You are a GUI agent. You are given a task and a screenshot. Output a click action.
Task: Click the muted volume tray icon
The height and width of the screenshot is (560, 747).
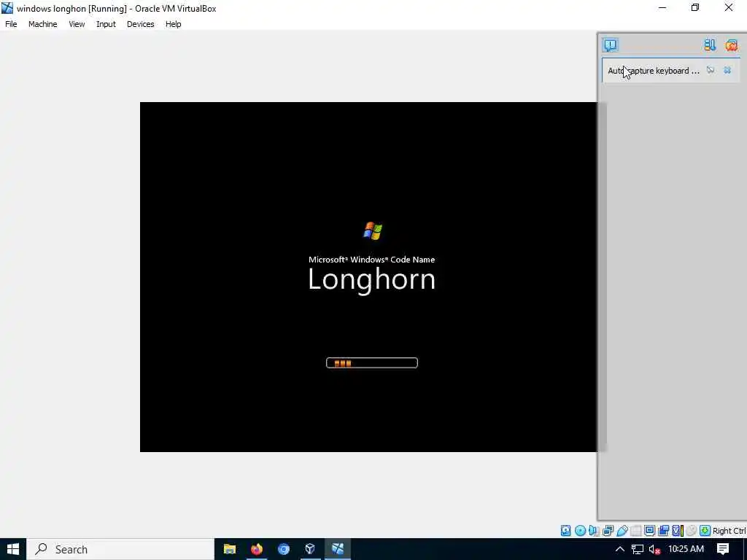point(654,550)
